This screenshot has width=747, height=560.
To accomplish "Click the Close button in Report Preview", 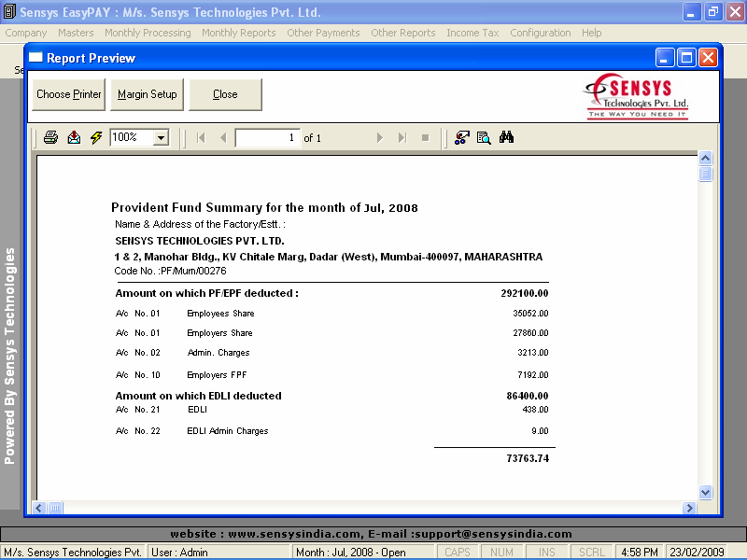I will click(225, 95).
